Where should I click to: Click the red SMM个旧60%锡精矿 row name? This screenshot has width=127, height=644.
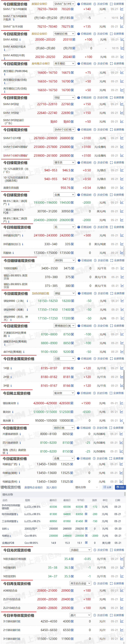pos(16,155)
